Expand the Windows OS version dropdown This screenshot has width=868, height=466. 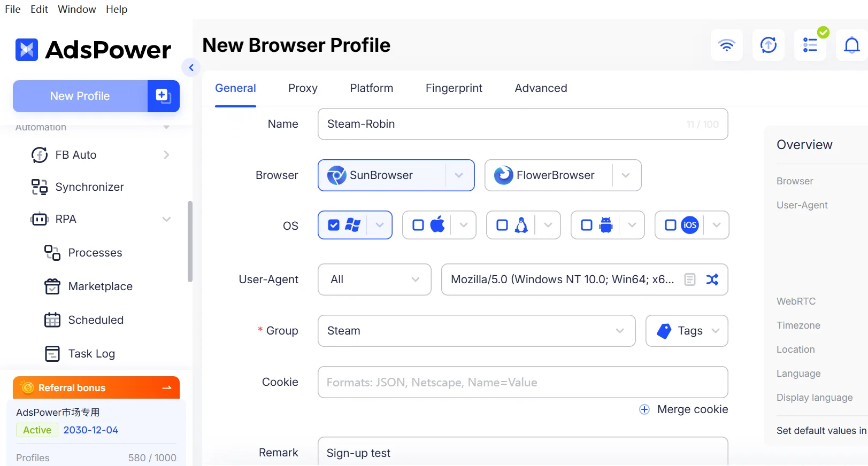coord(380,225)
